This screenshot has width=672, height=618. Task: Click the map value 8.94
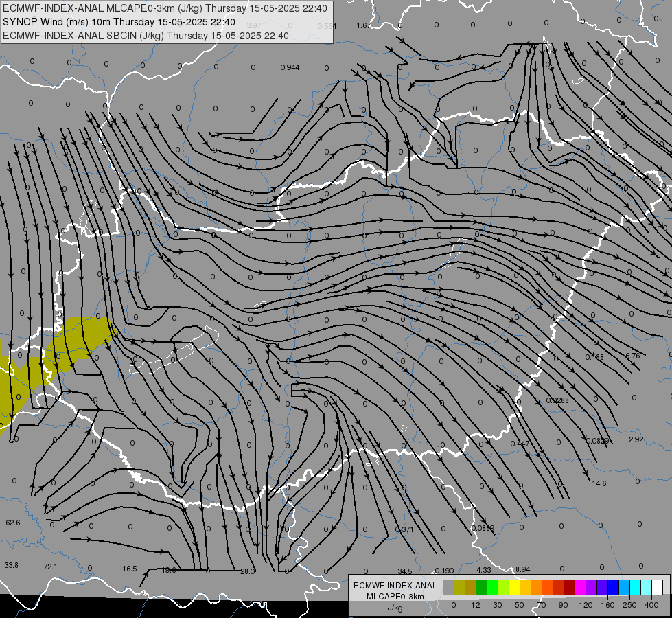522,569
